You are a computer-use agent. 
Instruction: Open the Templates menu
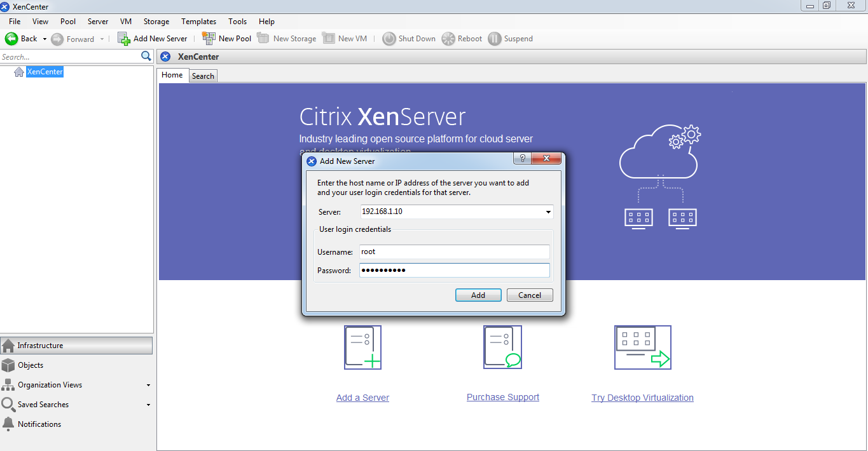[198, 22]
